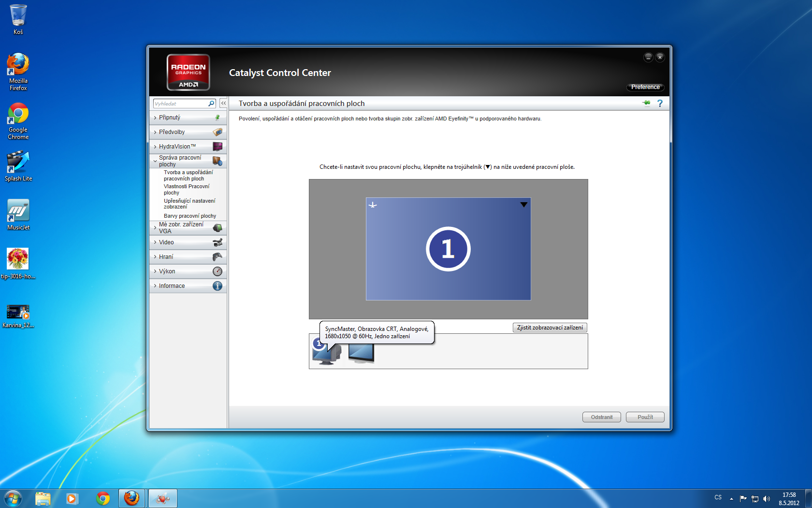Image resolution: width=812 pixels, height=508 pixels.
Task: Click the search magnifier icon in Vyhledat box
Action: (211, 104)
